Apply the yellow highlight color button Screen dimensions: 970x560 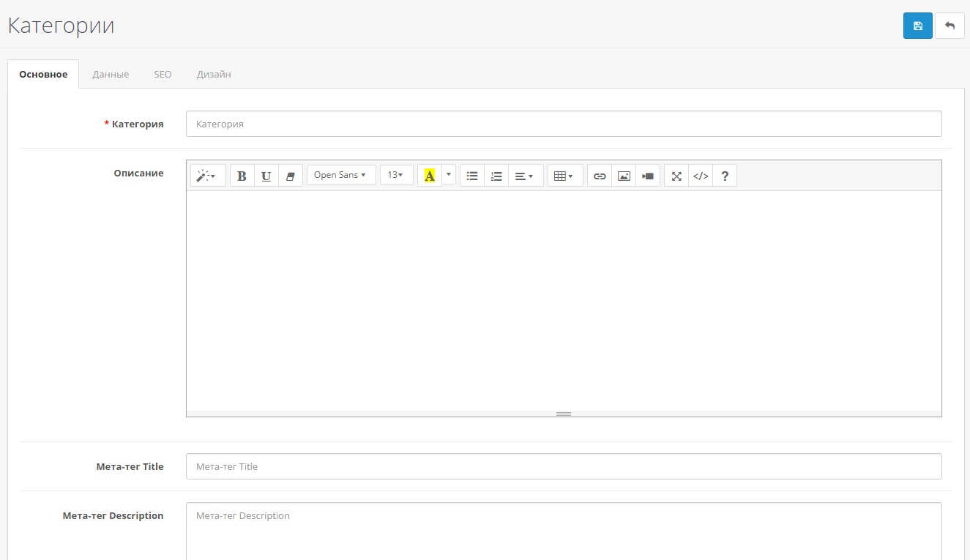click(430, 176)
